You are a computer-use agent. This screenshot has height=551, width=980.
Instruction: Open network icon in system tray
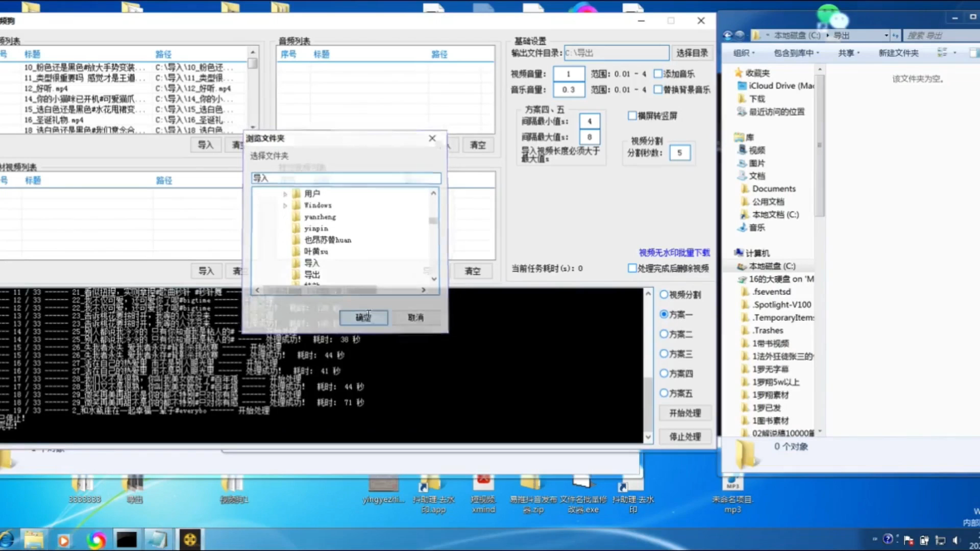pyautogui.click(x=940, y=540)
